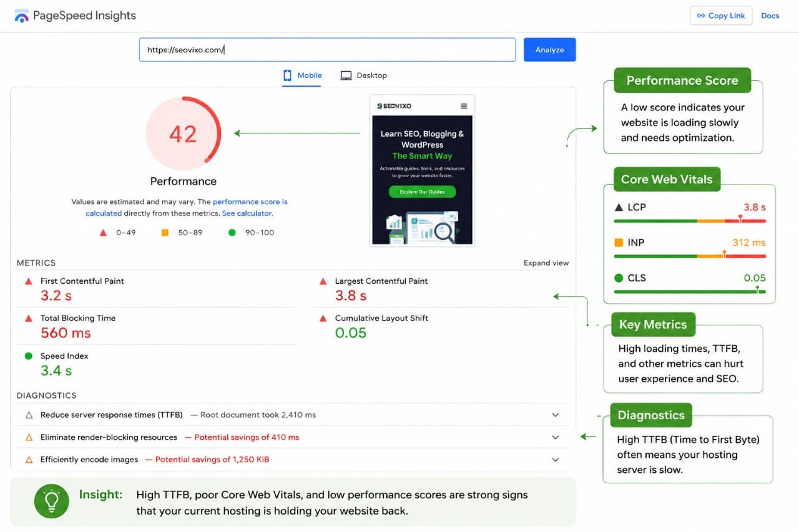This screenshot has width=799, height=532.
Task: Click the Performance score gauge showing 42
Action: pos(183,133)
